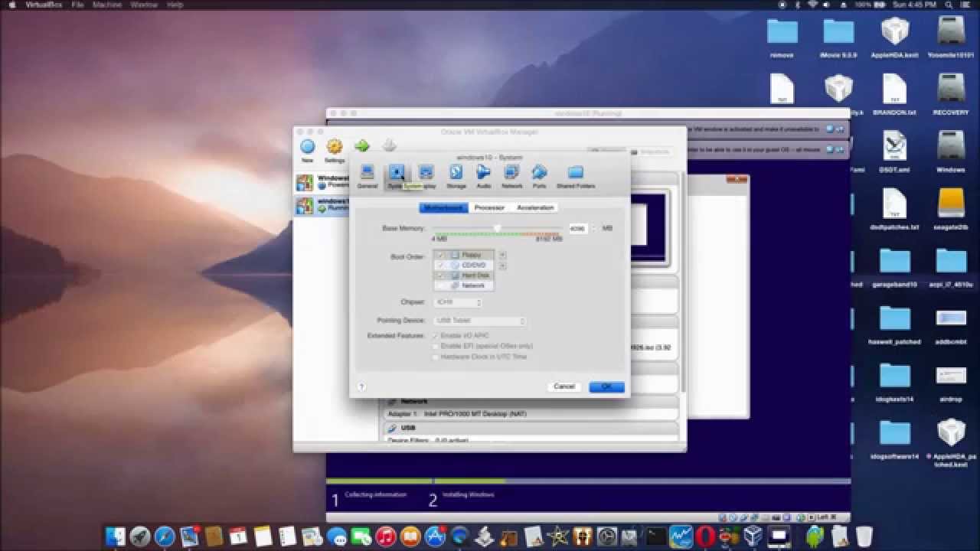This screenshot has height=551, width=980.
Task: Switch to the Processor tab
Action: click(x=489, y=207)
